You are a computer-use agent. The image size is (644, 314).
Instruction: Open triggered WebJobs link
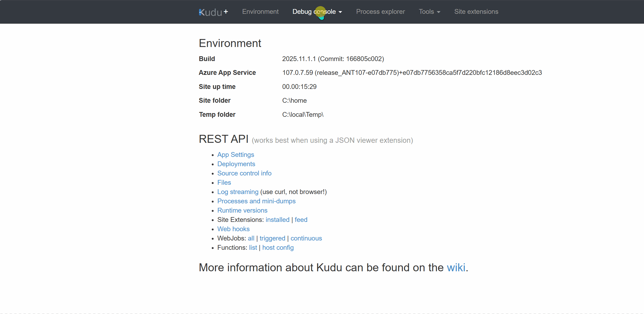tap(272, 238)
